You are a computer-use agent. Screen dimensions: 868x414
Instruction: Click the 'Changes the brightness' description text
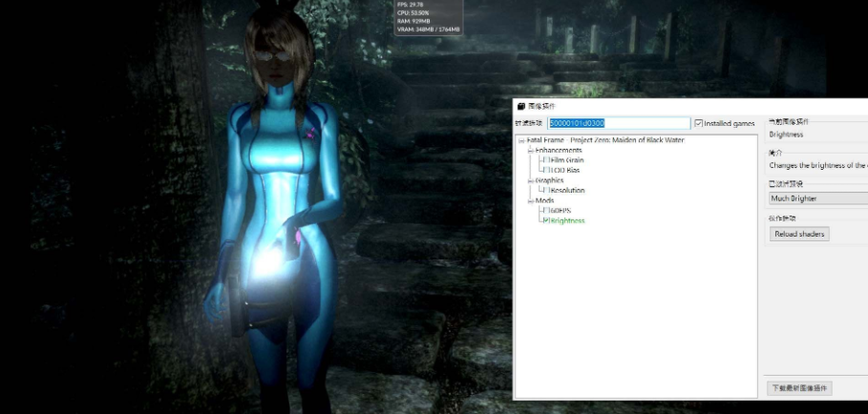coord(818,165)
